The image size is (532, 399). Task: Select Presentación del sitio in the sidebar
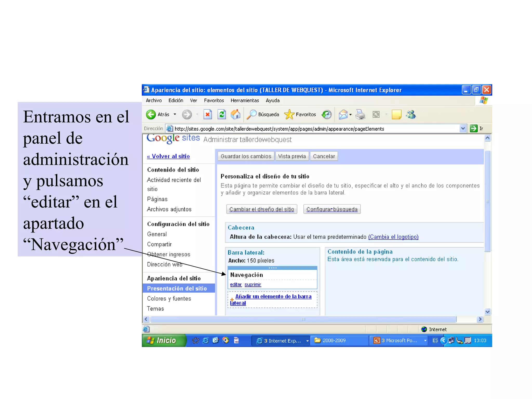click(179, 288)
